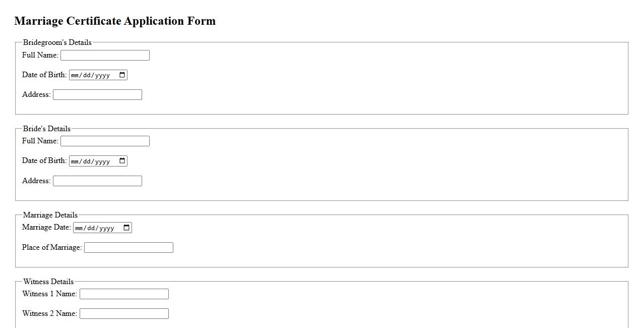644x328 pixels.
Task: Focus the Bridegroom's Full Name text box
Action: point(105,55)
